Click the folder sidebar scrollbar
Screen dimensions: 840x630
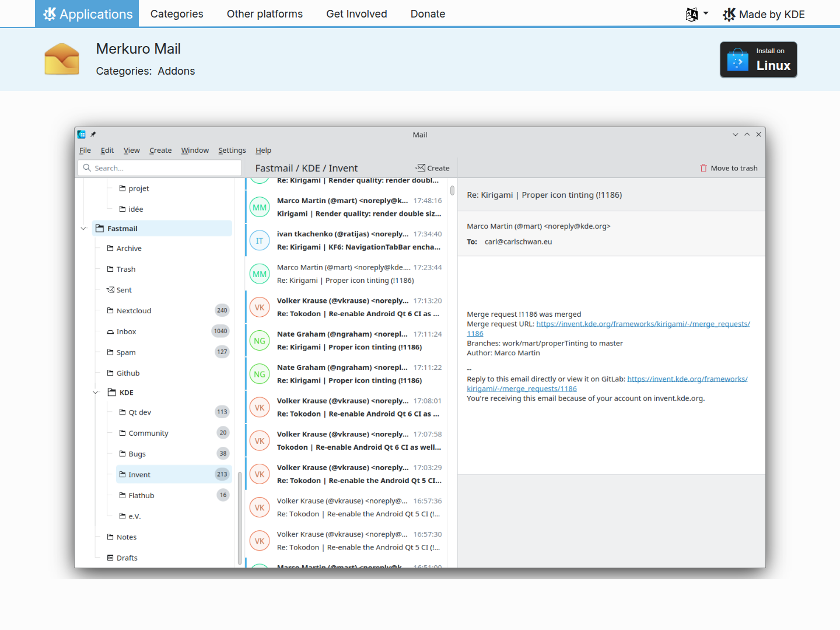coord(239,518)
